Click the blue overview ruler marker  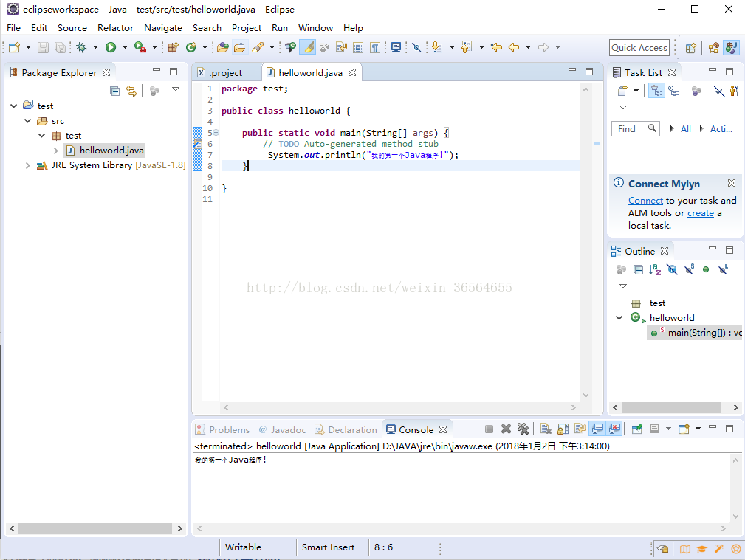tap(597, 143)
